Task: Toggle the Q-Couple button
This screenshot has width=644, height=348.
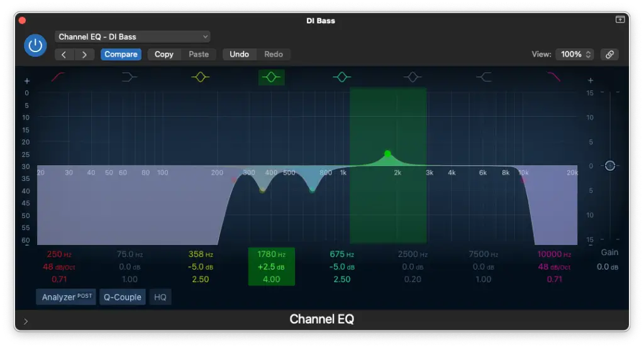Action: (x=123, y=296)
